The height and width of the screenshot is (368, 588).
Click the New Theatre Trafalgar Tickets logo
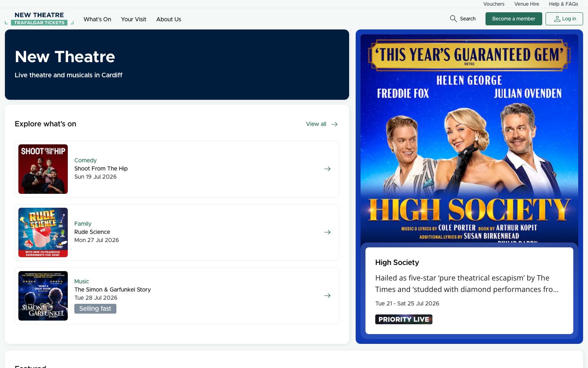(x=39, y=19)
